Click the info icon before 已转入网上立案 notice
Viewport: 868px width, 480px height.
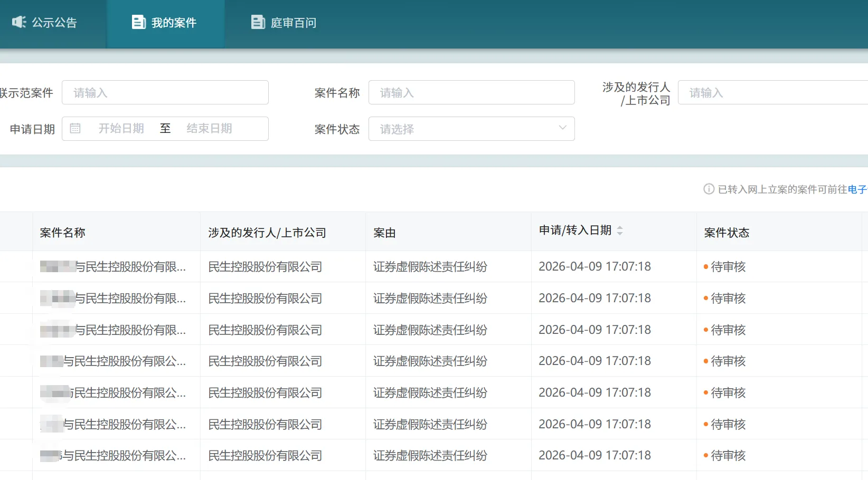click(708, 189)
